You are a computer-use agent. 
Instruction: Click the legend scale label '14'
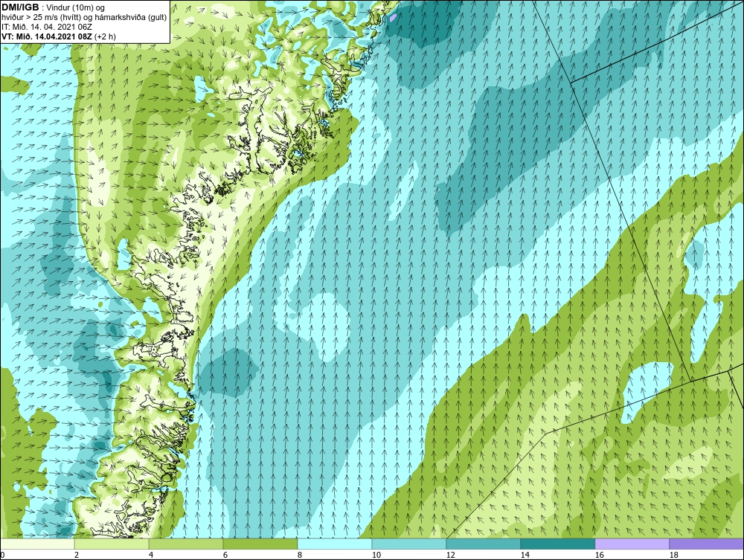[x=525, y=555]
